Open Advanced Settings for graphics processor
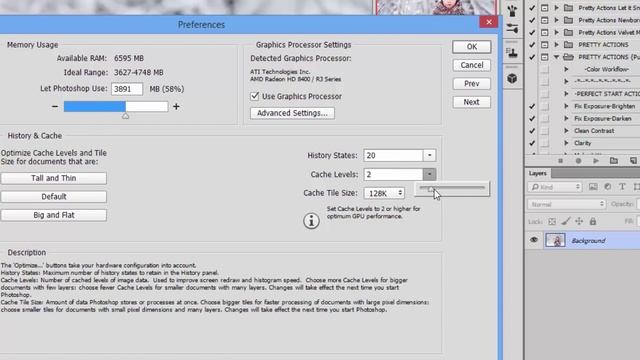640x360 pixels. pyautogui.click(x=292, y=113)
